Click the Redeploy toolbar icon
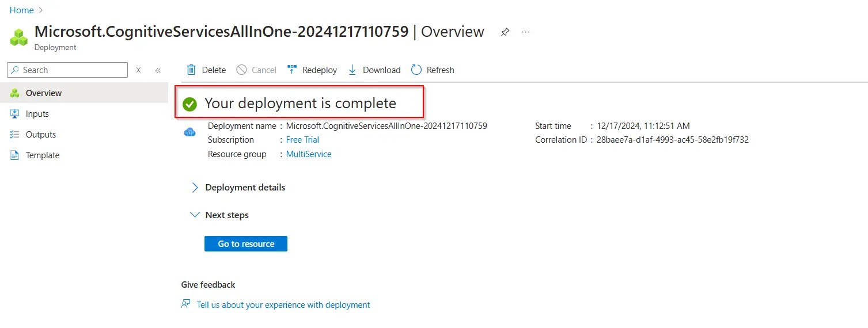Screen dimensions: 868x328 click(292, 70)
